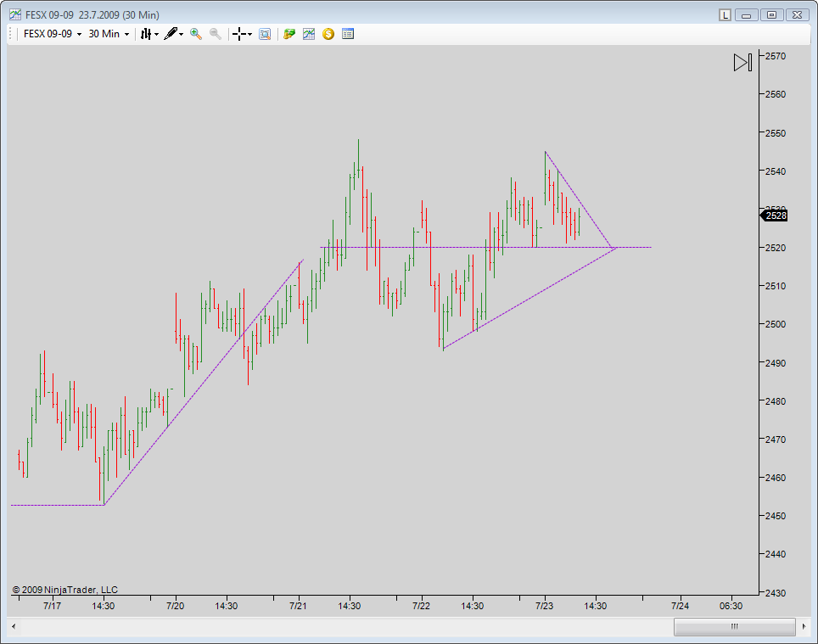818x644 pixels.
Task: Open the FESX 09-09 instrument dropdown
Action: click(52, 34)
